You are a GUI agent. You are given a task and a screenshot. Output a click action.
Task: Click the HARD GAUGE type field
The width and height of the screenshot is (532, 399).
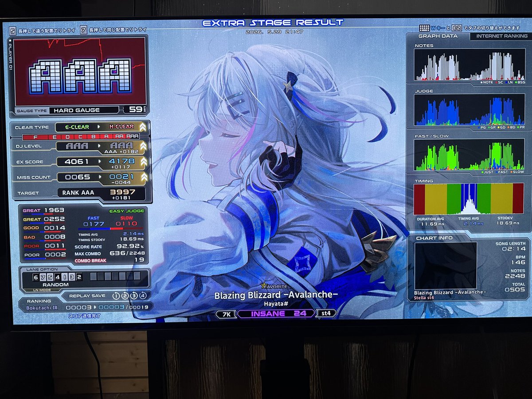(84, 110)
